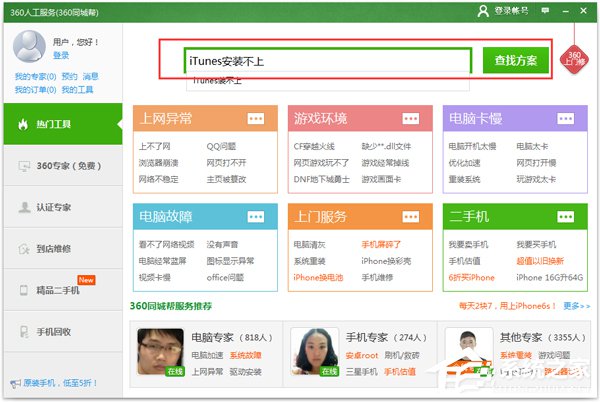Open the 浏览器崩溃 link
600x402 pixels.
tap(157, 163)
